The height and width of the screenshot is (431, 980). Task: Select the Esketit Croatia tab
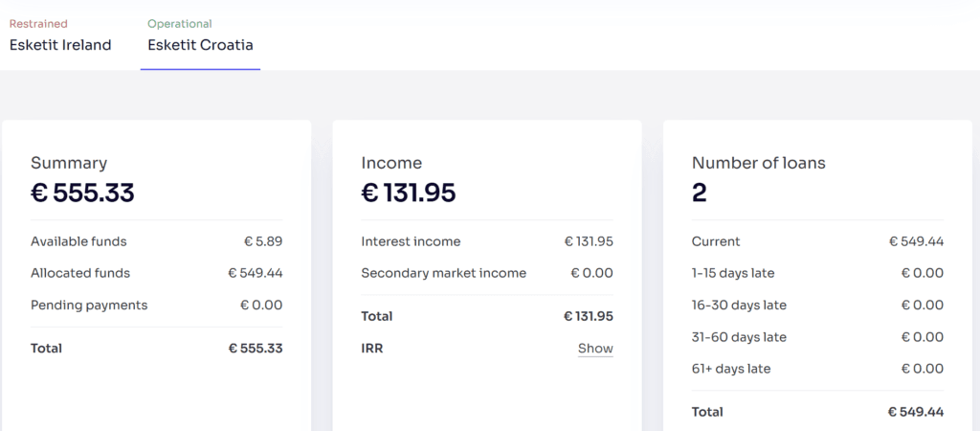(200, 37)
